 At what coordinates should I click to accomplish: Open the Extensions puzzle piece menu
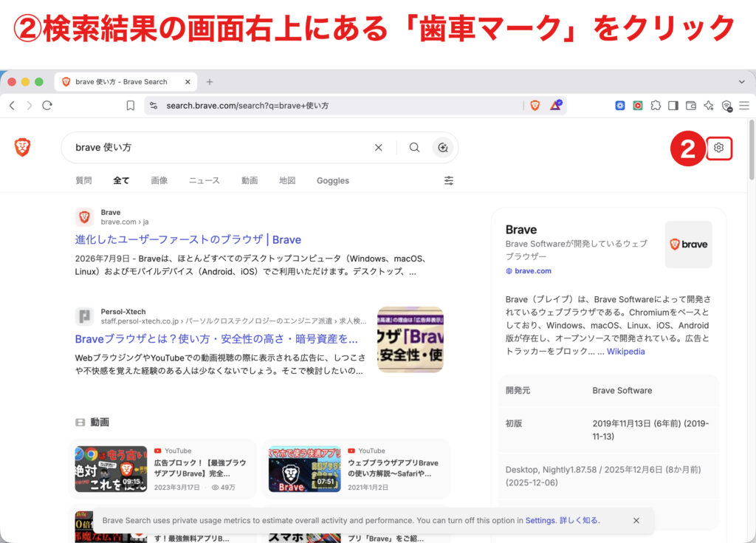[x=656, y=105]
